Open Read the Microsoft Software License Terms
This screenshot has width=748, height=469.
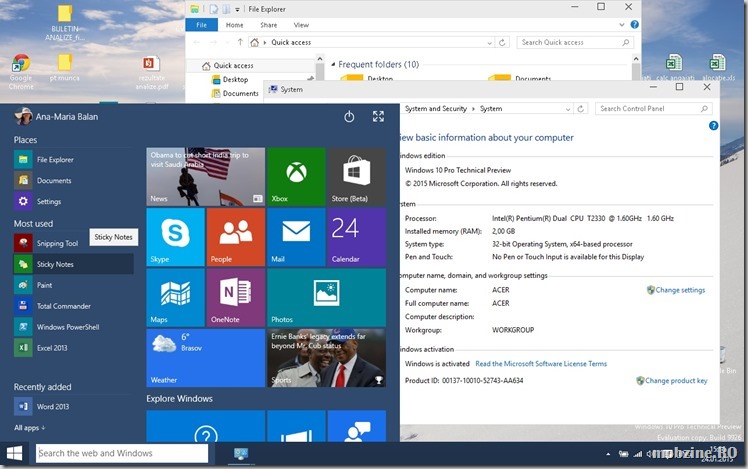pos(541,364)
